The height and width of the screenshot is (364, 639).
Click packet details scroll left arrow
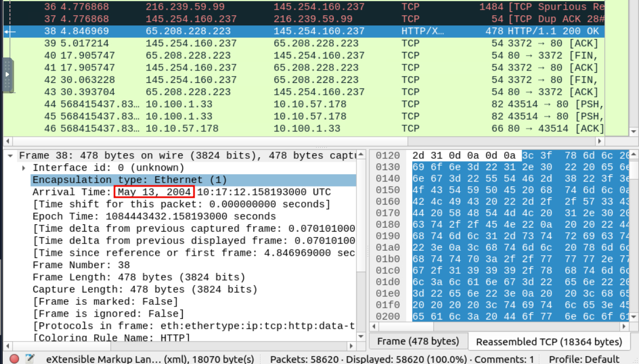pos(7,345)
